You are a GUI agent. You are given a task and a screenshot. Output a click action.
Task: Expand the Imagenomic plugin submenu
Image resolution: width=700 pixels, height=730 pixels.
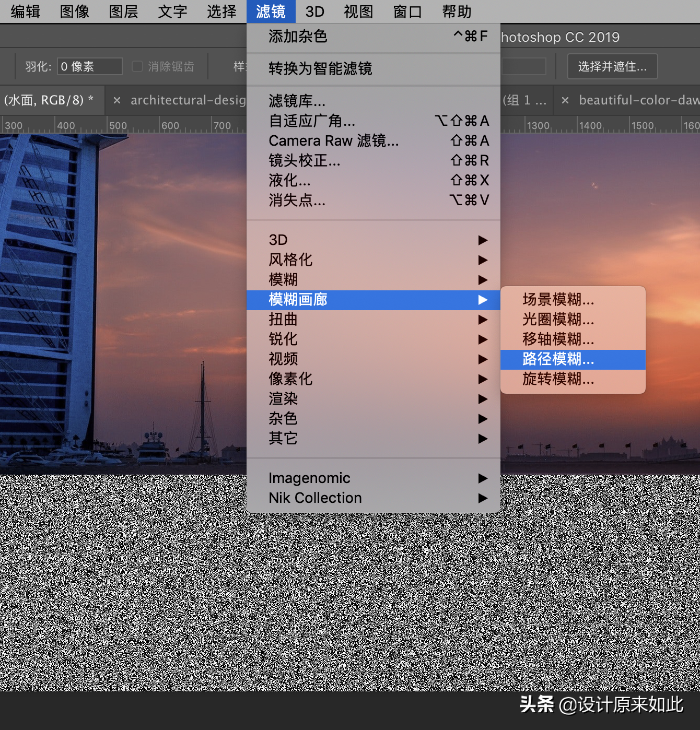(x=374, y=478)
